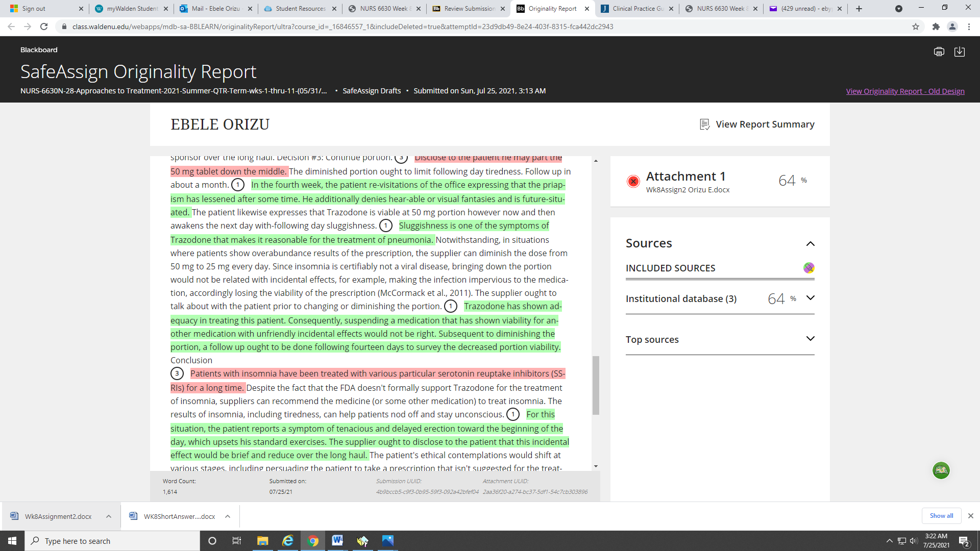Click the Windows search box

[x=112, y=541]
